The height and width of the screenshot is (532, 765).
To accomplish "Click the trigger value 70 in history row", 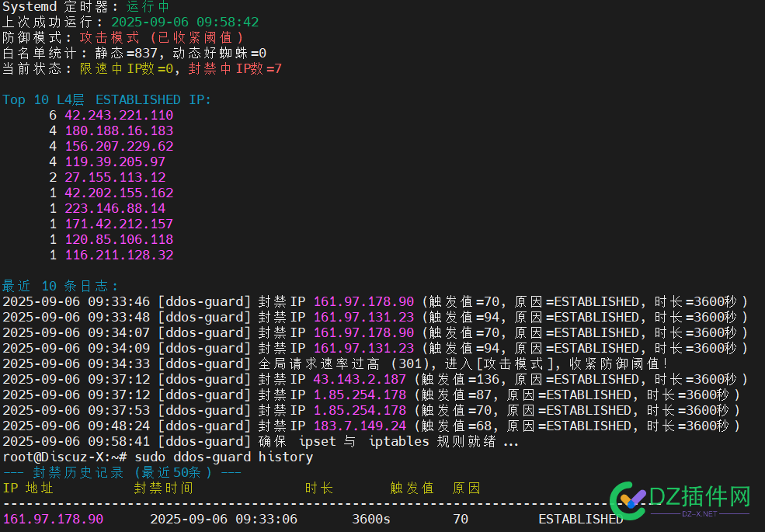I will (x=461, y=520).
